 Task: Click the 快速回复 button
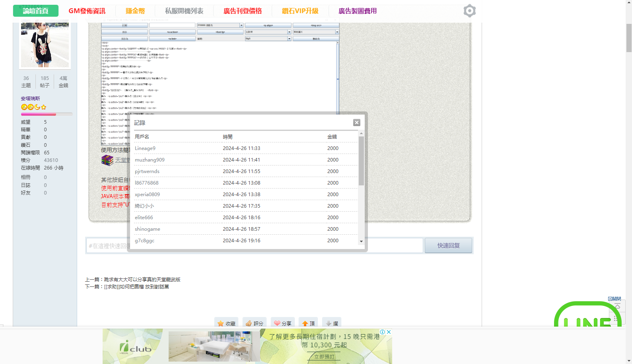tap(449, 245)
